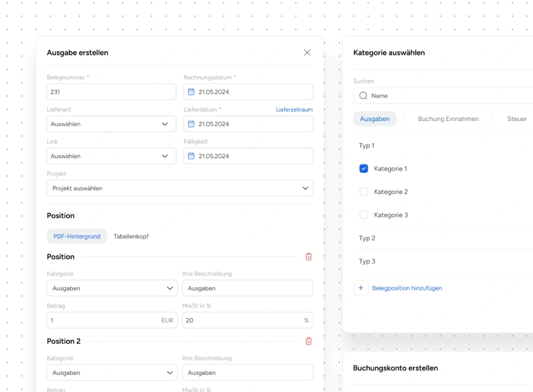Click the search magnifier icon
This screenshot has height=392, width=533.
tap(363, 96)
